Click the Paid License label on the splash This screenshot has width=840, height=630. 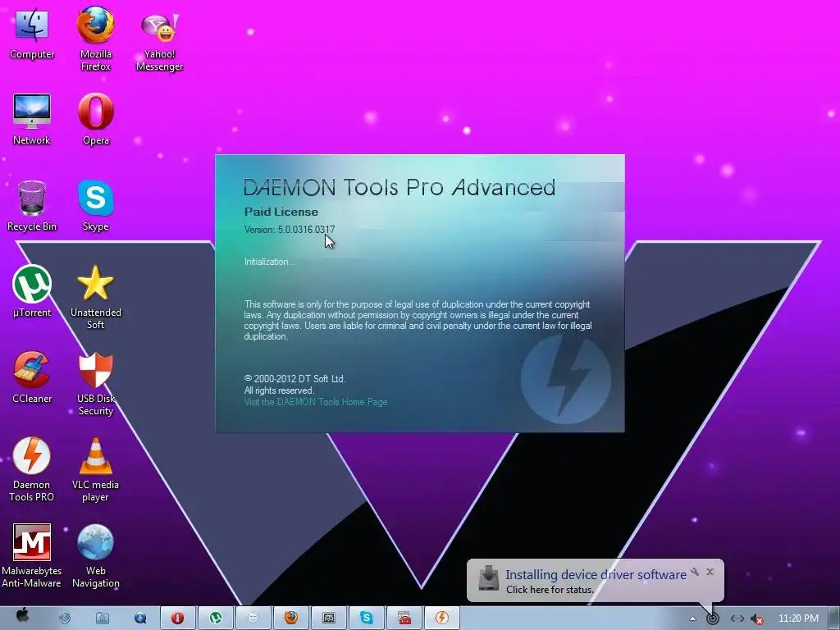pyautogui.click(x=281, y=212)
